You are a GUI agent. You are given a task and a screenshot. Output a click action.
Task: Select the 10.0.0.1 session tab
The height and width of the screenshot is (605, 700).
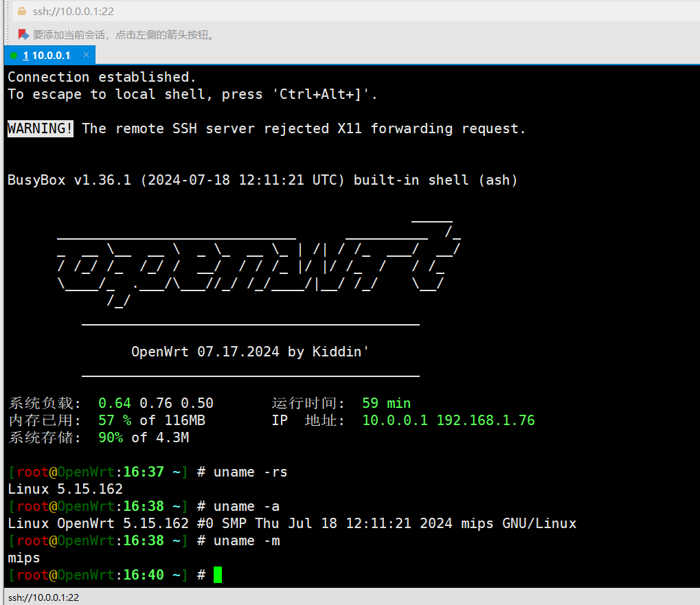47,55
